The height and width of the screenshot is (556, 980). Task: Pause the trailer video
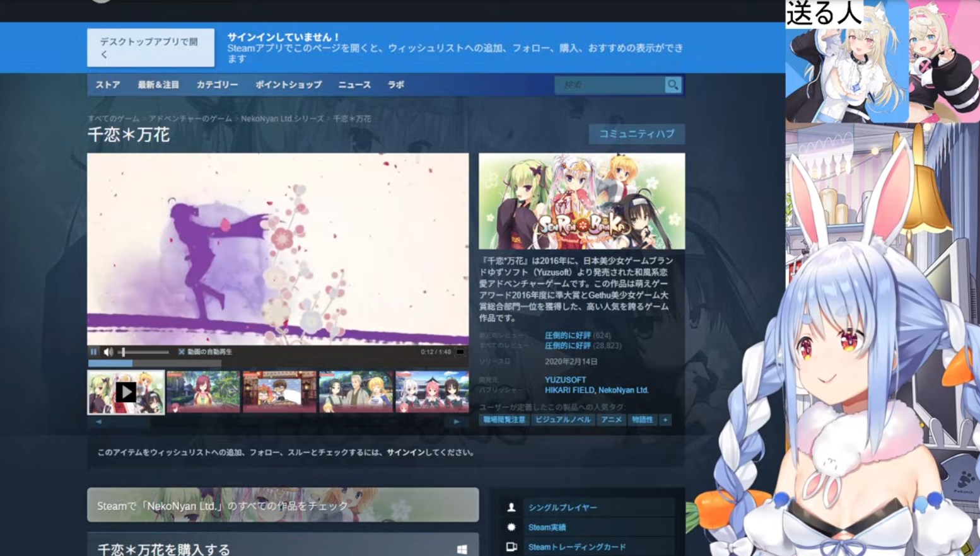tap(94, 352)
